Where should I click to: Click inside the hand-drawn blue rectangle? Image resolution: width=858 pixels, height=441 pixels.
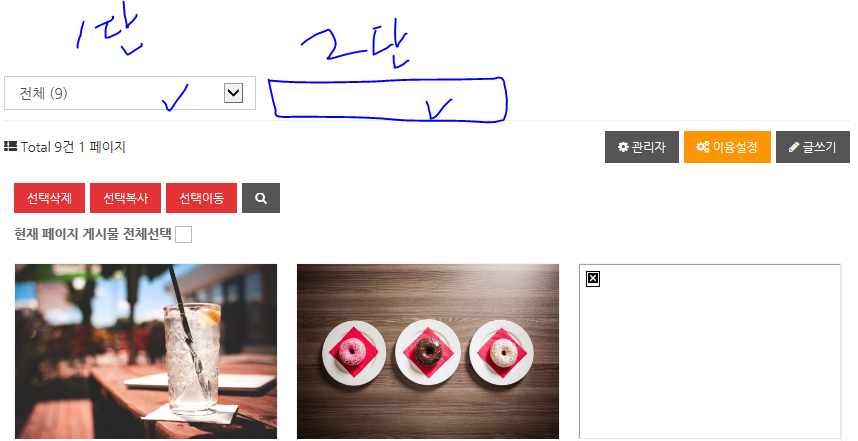coord(387,99)
